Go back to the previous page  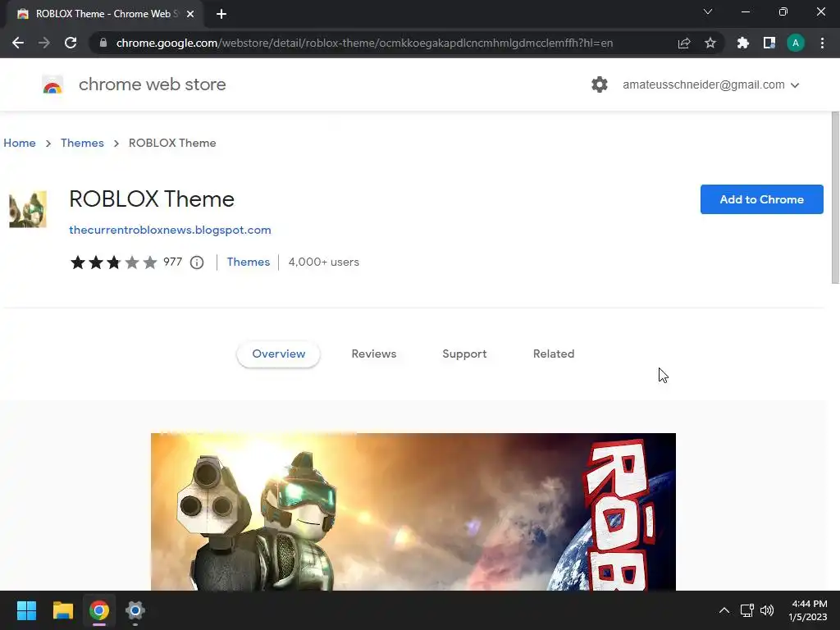click(x=18, y=43)
